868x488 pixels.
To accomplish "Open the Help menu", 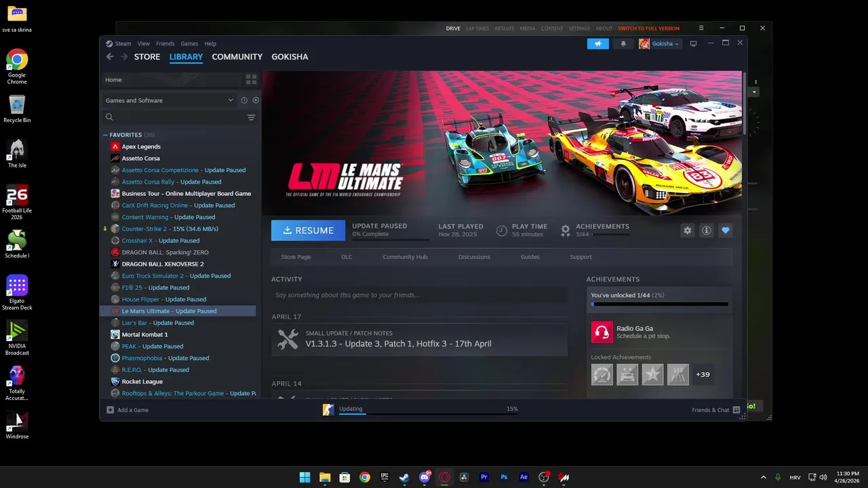I will click(210, 43).
